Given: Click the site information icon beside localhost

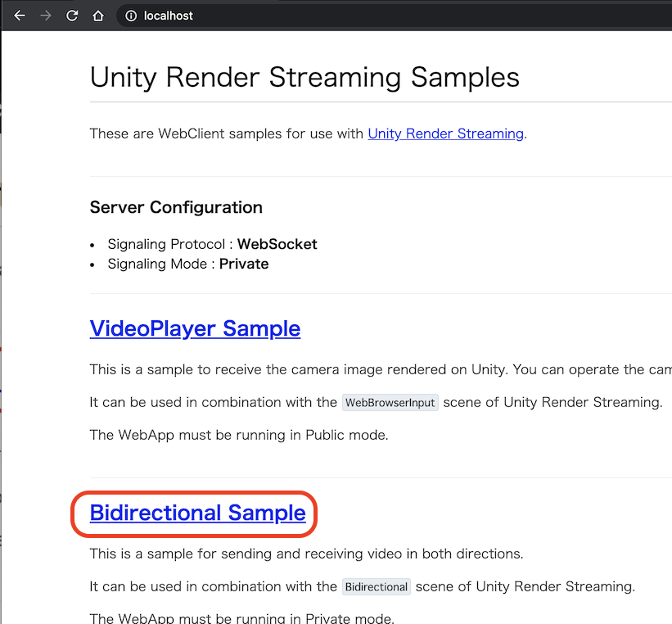Looking at the screenshot, I should click(131, 15).
